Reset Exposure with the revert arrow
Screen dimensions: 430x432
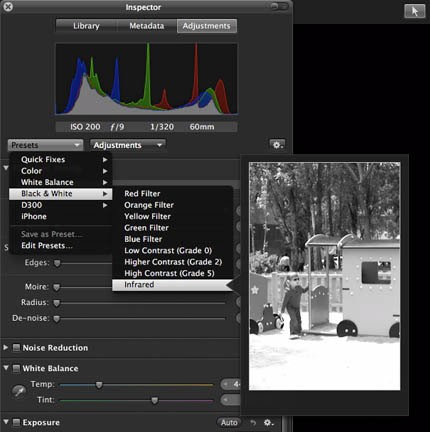click(x=253, y=423)
